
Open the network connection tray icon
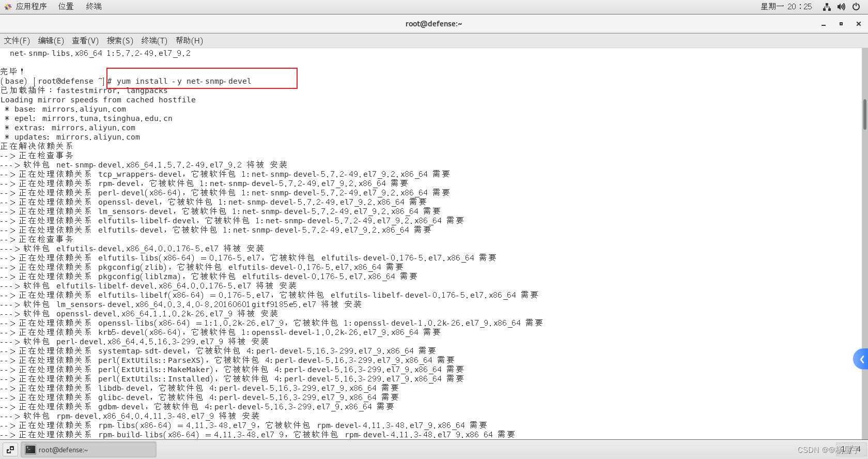tap(827, 7)
